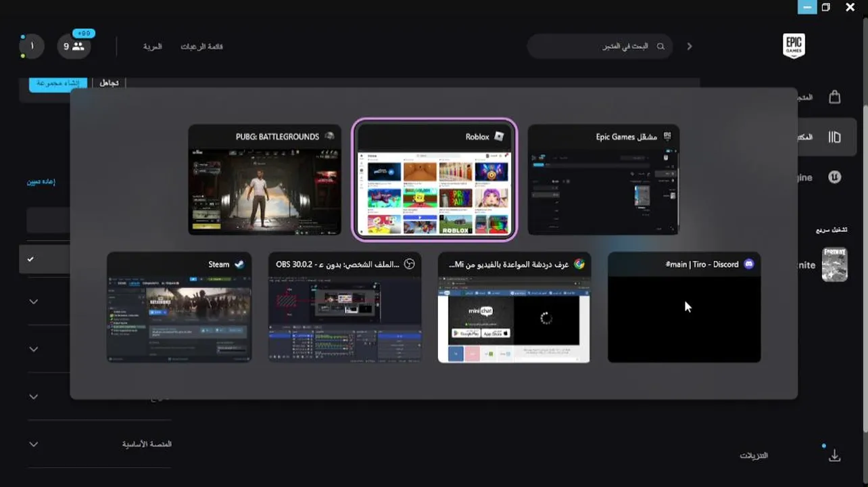Open the قائمة الرغبات wishlist menu
Screen dimensions: 868x487
coord(201,47)
